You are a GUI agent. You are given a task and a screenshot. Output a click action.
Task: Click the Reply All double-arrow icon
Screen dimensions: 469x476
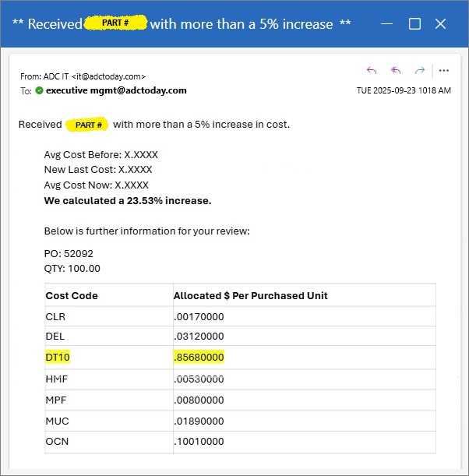(396, 70)
